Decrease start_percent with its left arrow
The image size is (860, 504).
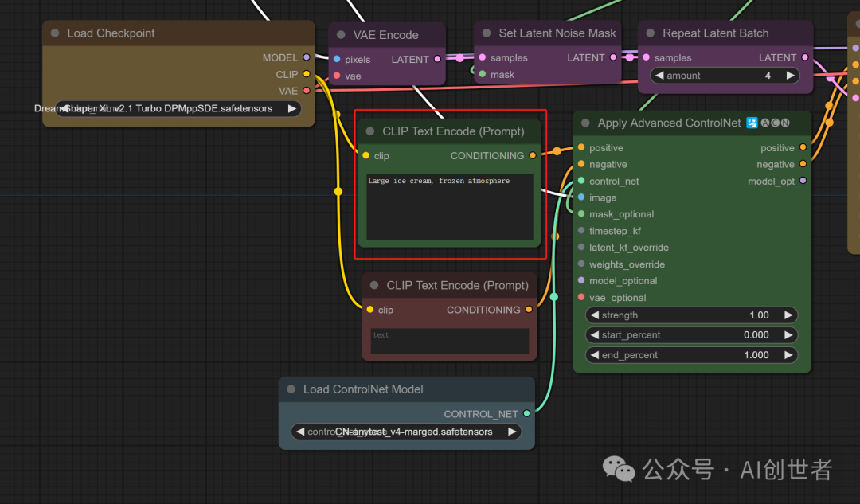pyautogui.click(x=594, y=335)
